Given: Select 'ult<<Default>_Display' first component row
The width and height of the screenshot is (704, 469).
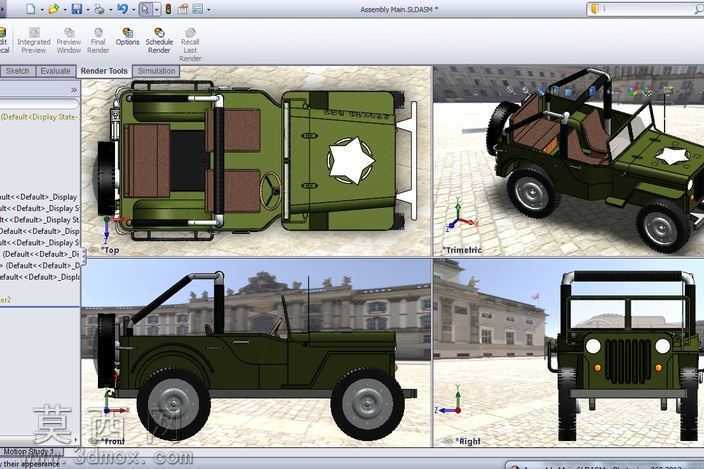Looking at the screenshot, I should coord(40,197).
